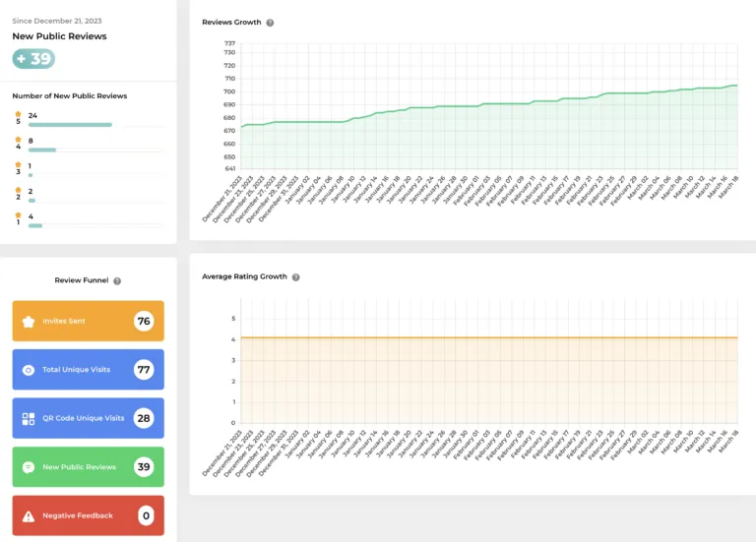Image resolution: width=756 pixels, height=542 pixels.
Task: Click the +39 new reviews badge
Action: point(33,59)
